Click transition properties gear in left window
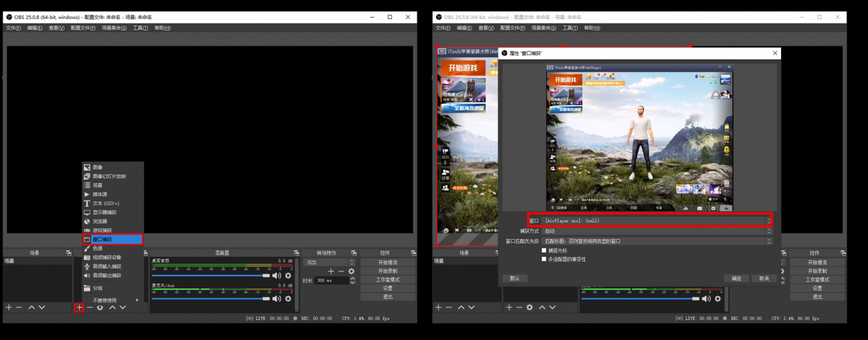Viewport: 868px width, 340px height. (x=351, y=272)
